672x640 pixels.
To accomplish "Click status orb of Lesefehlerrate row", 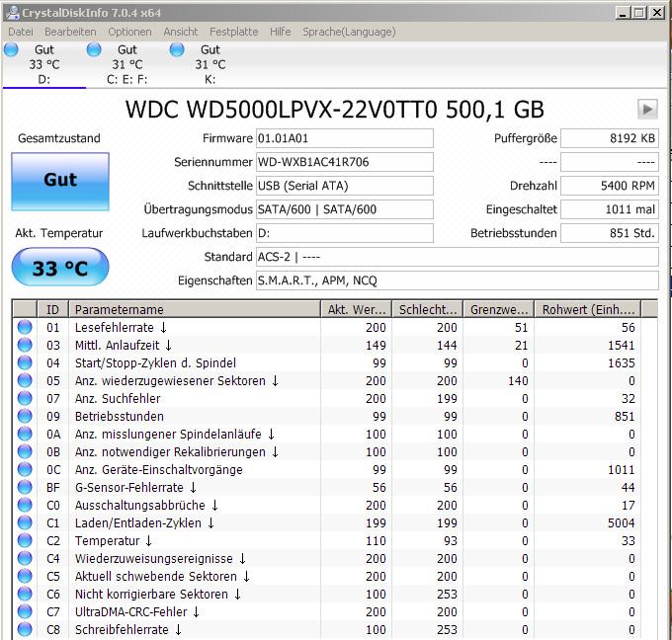I will pyautogui.click(x=25, y=327).
